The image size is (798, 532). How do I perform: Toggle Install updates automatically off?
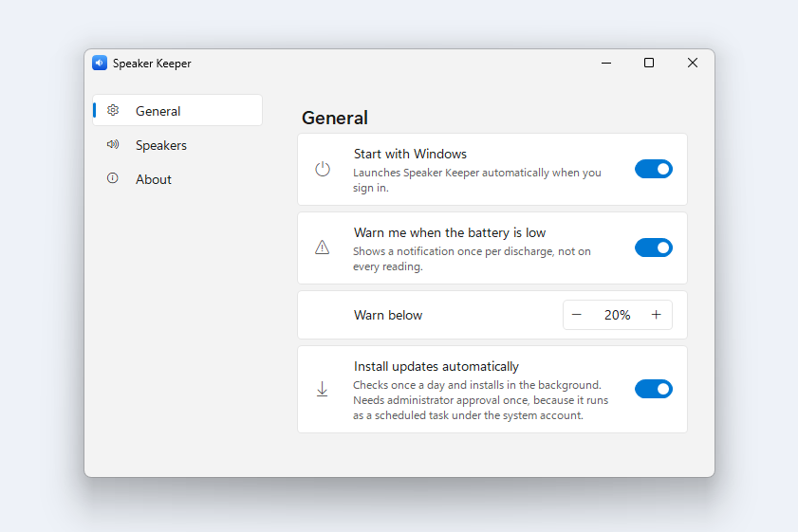pyautogui.click(x=654, y=389)
